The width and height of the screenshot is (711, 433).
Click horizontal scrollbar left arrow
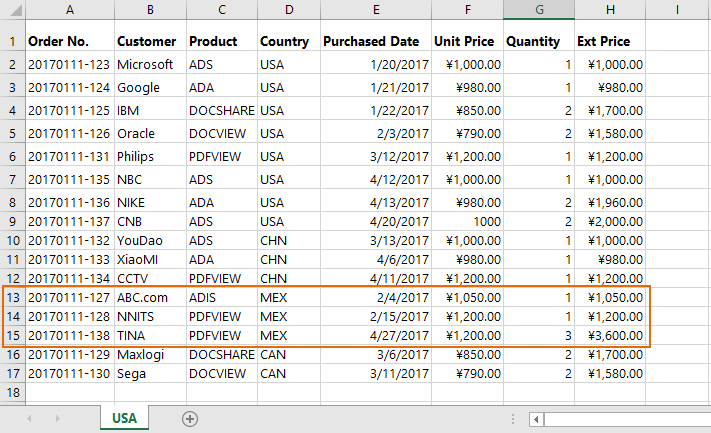pyautogui.click(x=536, y=419)
